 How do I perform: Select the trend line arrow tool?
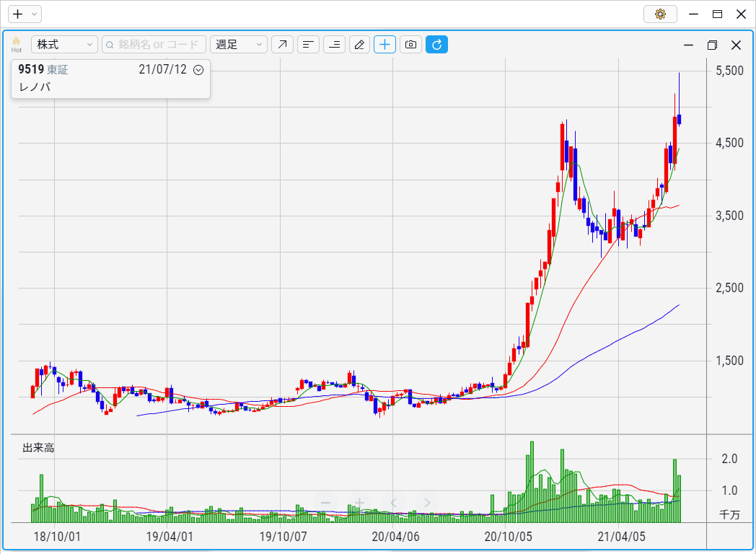pos(282,44)
